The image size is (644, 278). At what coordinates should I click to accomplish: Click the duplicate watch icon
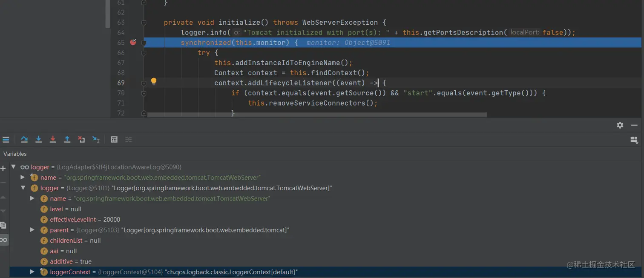(3, 225)
